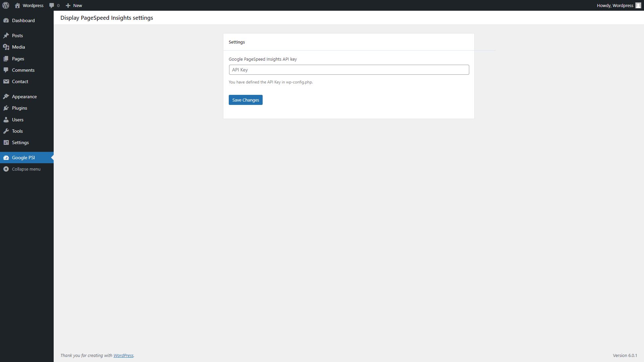
Task: Open the comments bubble icon in admin bar
Action: (52, 6)
